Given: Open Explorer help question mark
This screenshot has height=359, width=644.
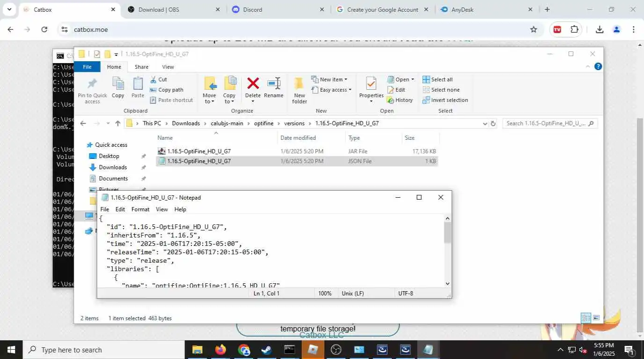Looking at the screenshot, I should (x=598, y=67).
